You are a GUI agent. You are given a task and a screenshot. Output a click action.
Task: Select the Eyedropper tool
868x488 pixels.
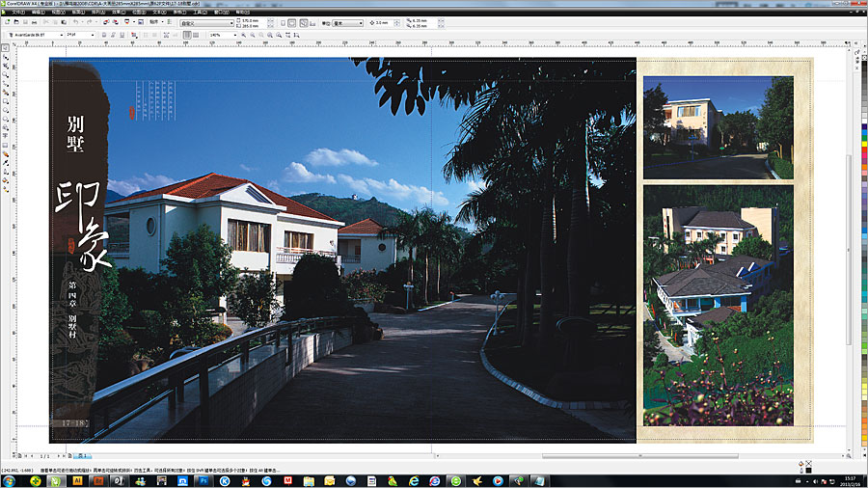pos(6,161)
